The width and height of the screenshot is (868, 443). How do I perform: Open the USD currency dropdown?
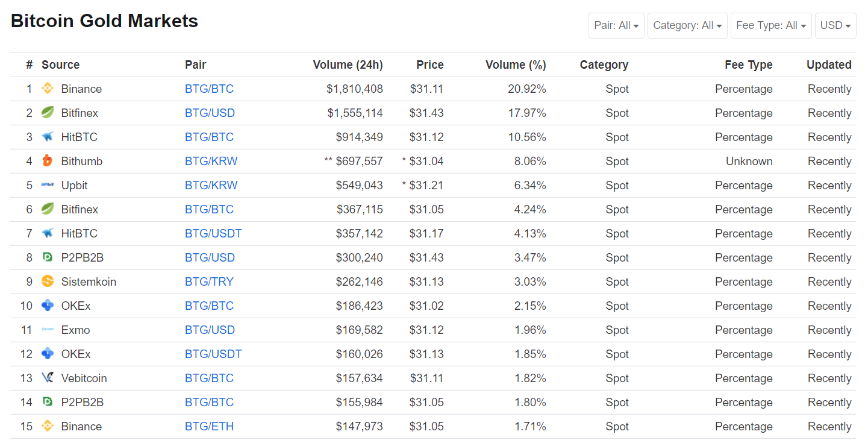point(835,25)
